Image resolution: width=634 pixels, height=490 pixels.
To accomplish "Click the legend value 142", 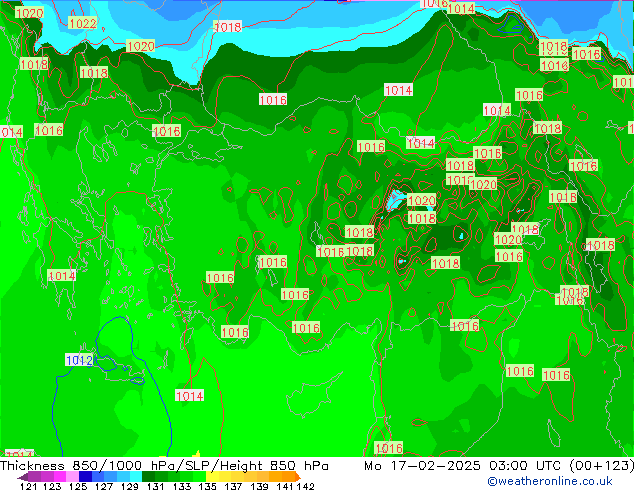I will 305,486.
